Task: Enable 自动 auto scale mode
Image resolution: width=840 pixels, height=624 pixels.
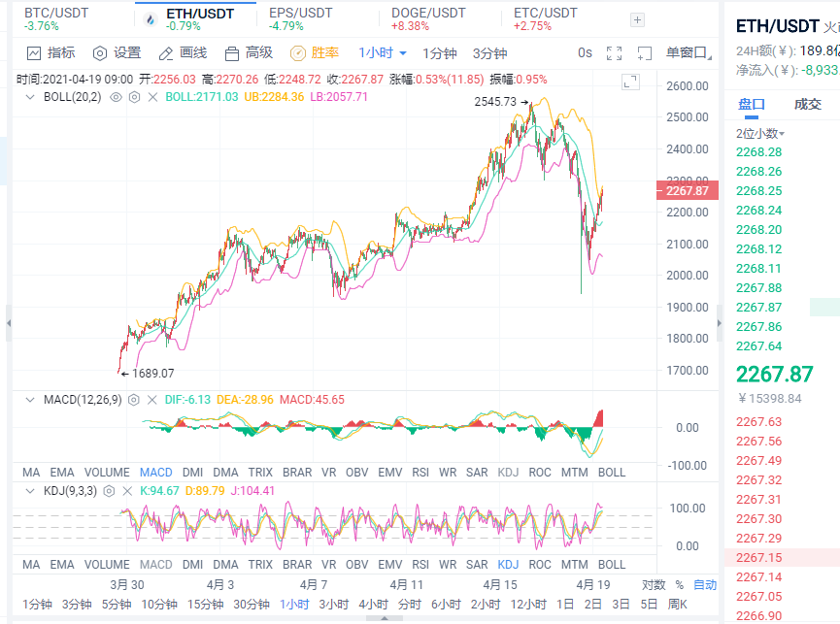Action: [705, 585]
